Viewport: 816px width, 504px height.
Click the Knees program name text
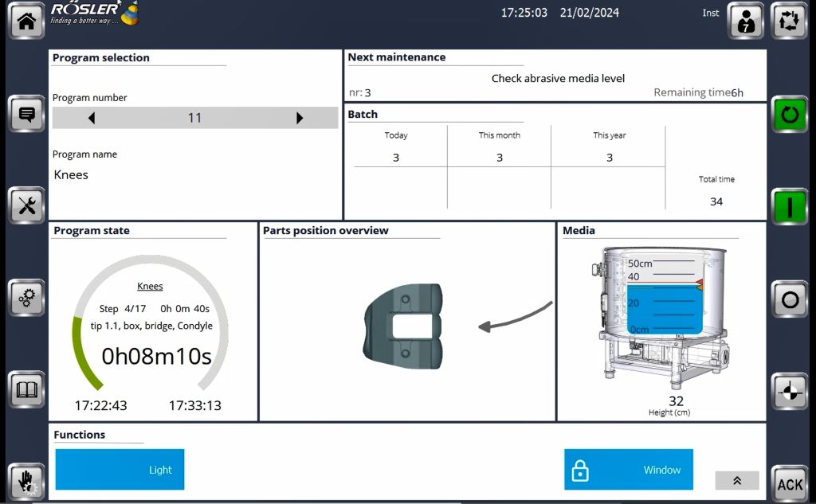click(x=71, y=174)
